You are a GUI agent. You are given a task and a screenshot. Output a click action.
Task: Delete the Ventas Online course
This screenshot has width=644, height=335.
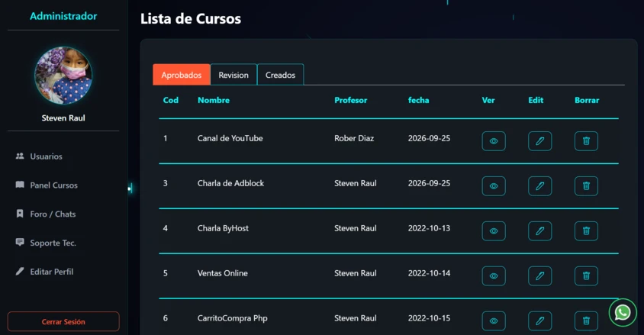click(586, 276)
